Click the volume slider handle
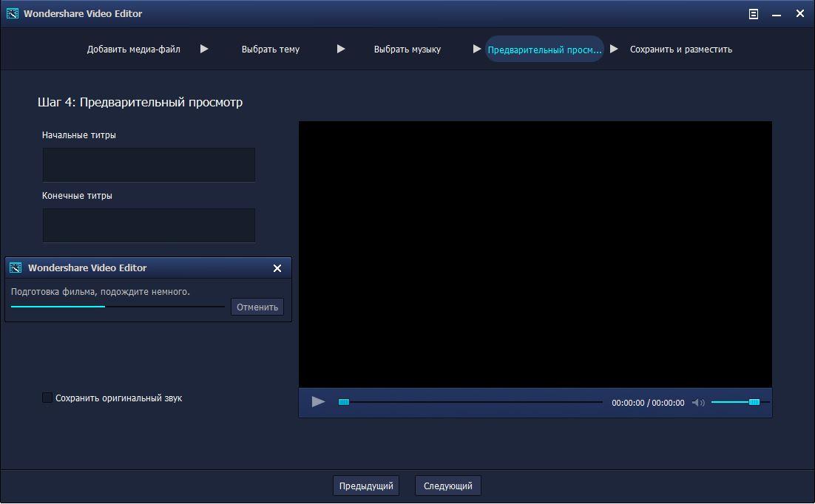 754,401
